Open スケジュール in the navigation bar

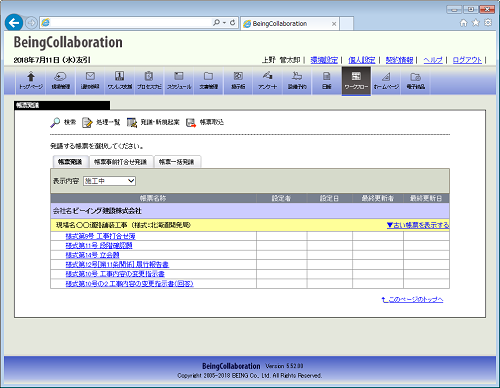point(179,81)
